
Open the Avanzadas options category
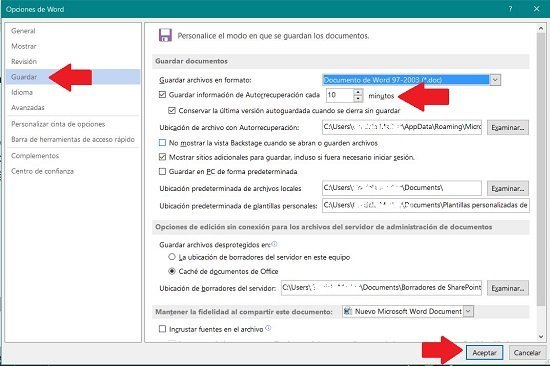click(28, 107)
